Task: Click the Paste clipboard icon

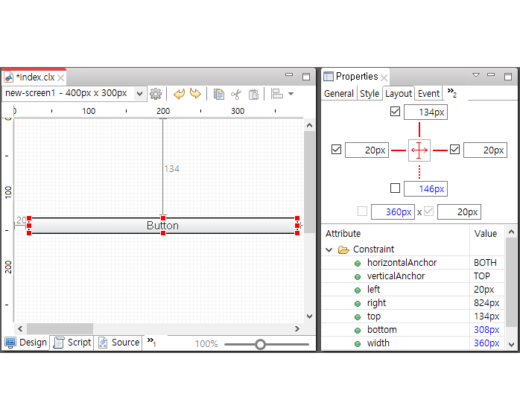Action: (253, 94)
